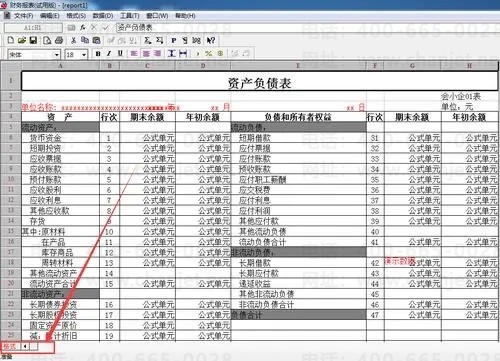Viewport: 500px width, 361px height.
Task: Click the fx function icon
Action: 83,28
